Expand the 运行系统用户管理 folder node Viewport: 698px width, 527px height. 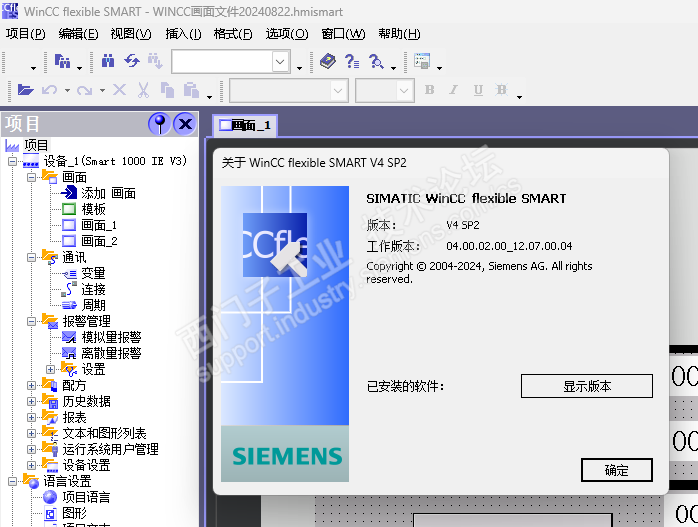pos(31,450)
